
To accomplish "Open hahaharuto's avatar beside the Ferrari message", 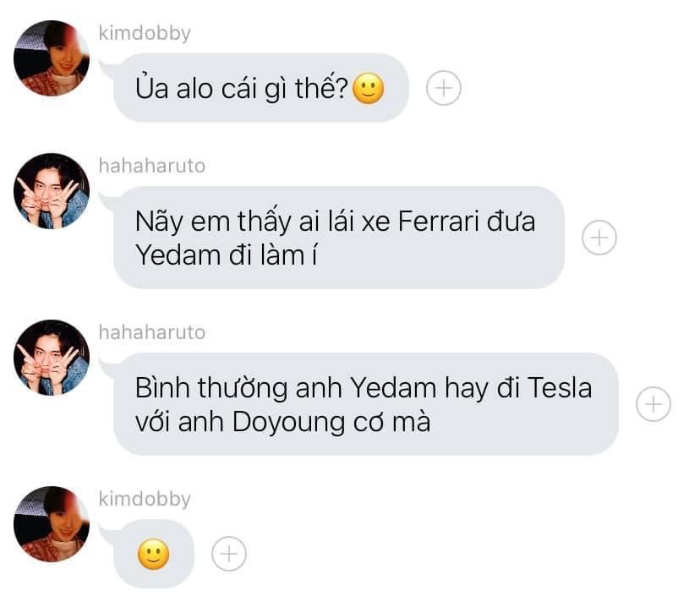I will (52, 191).
